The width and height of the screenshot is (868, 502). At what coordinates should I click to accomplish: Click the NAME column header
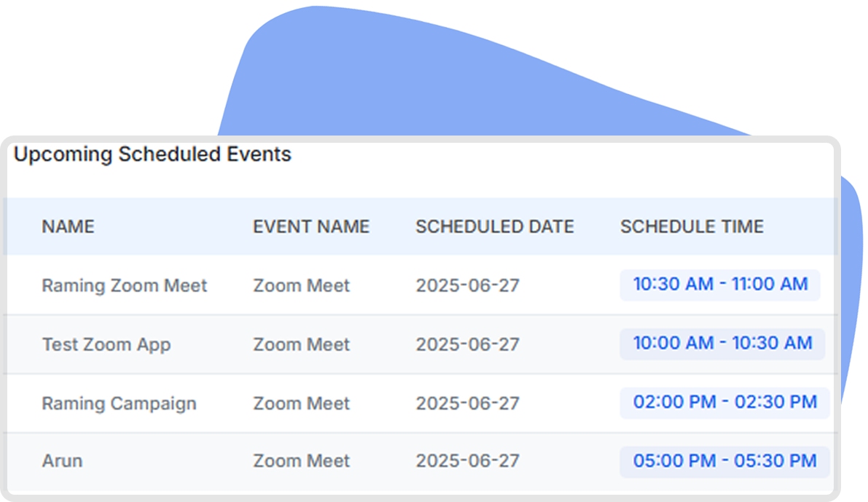[68, 227]
